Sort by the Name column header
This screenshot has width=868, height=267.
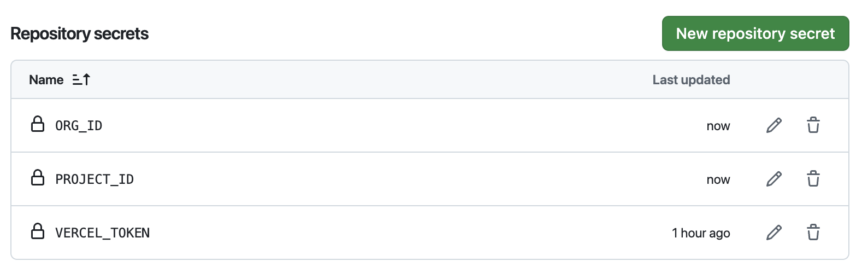46,80
